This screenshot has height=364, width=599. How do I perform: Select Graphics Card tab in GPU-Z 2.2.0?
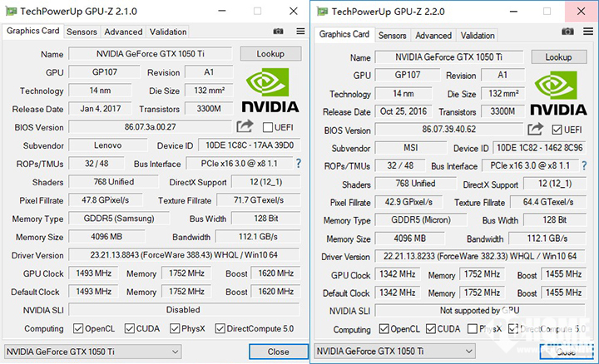pyautogui.click(x=344, y=34)
